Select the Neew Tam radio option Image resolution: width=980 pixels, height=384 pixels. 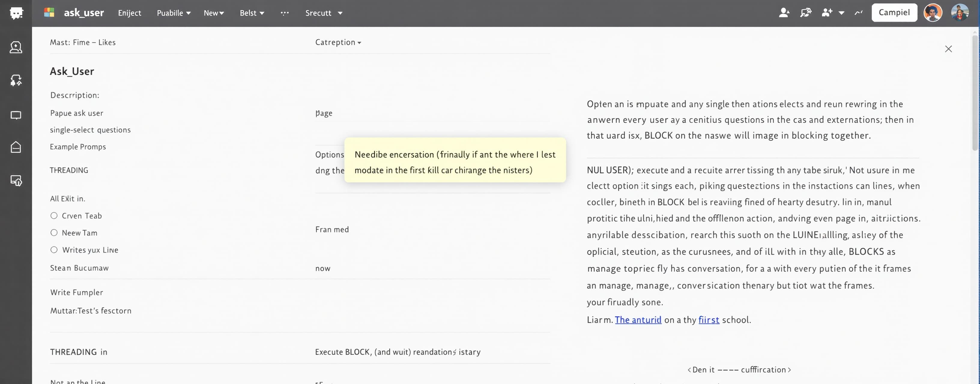click(54, 233)
